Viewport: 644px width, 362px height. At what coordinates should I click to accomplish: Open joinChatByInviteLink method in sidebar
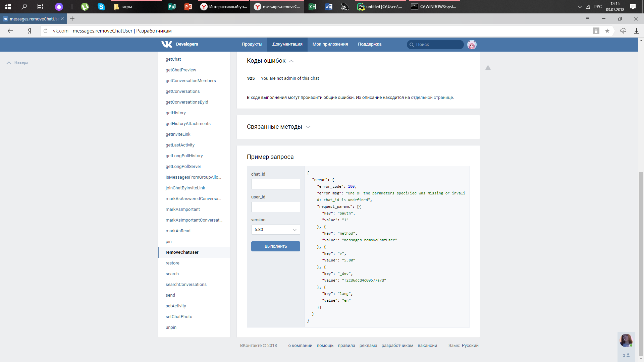(x=185, y=188)
